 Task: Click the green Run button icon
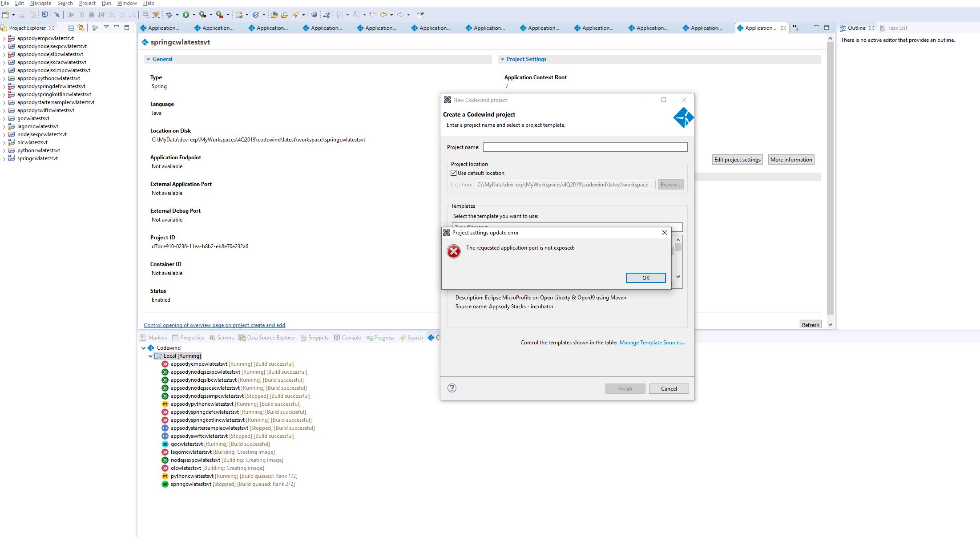point(186,15)
